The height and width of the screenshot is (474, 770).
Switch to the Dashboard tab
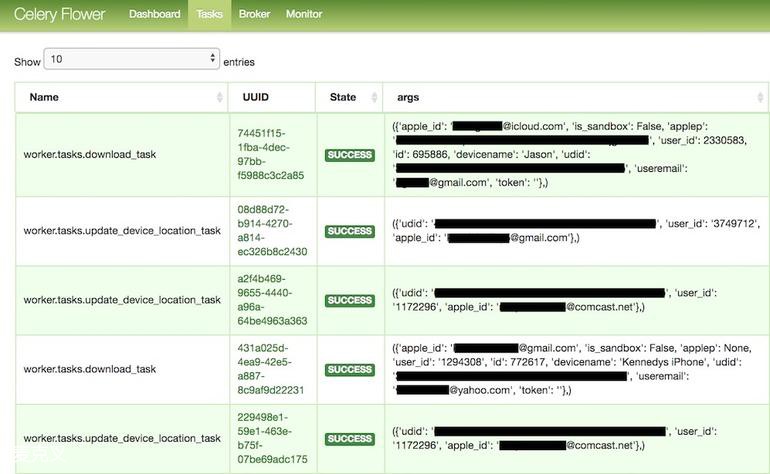click(x=155, y=14)
